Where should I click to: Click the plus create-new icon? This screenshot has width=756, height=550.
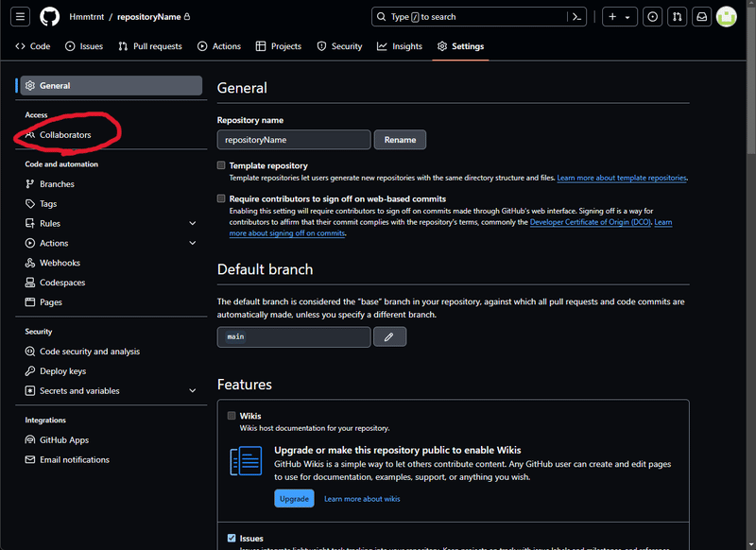coord(612,17)
